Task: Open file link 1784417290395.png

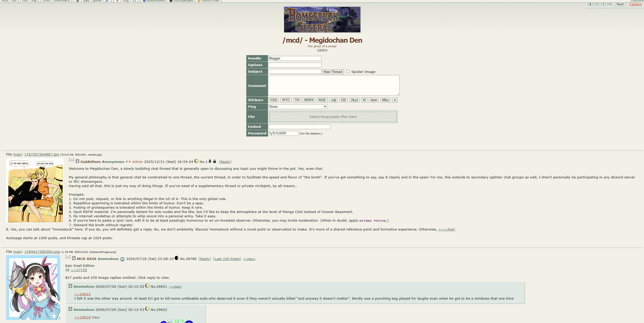Action: tap(42, 252)
